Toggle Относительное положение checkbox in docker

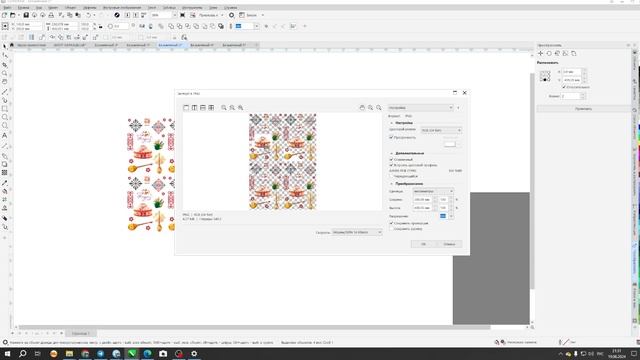(564, 87)
